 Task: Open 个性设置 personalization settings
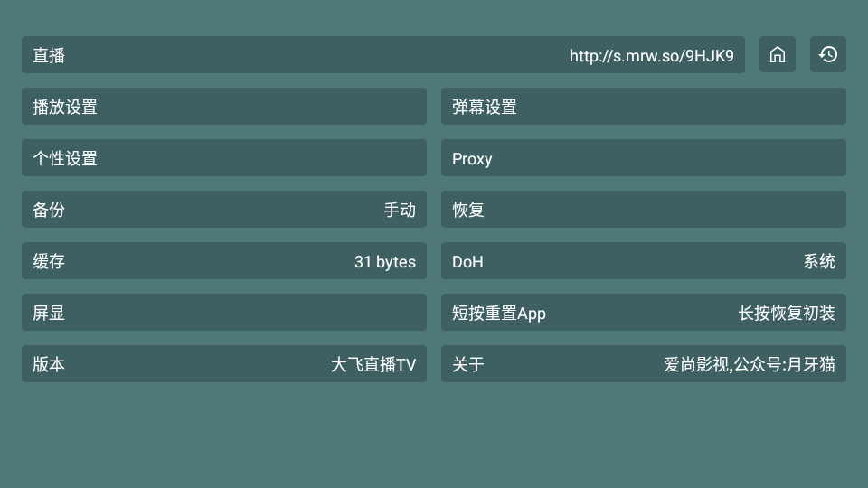click(x=224, y=158)
